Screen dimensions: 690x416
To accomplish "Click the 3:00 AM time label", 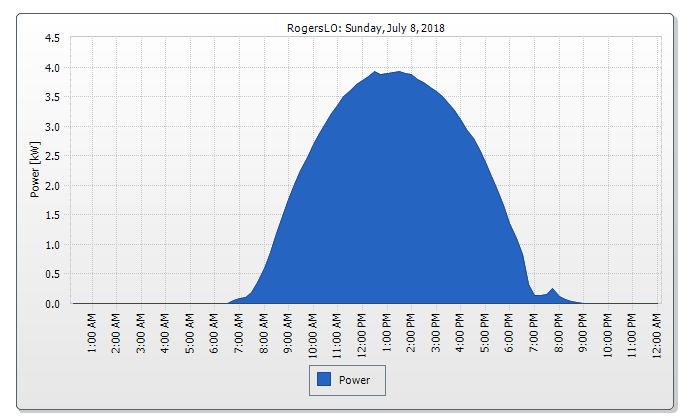I will click(141, 333).
